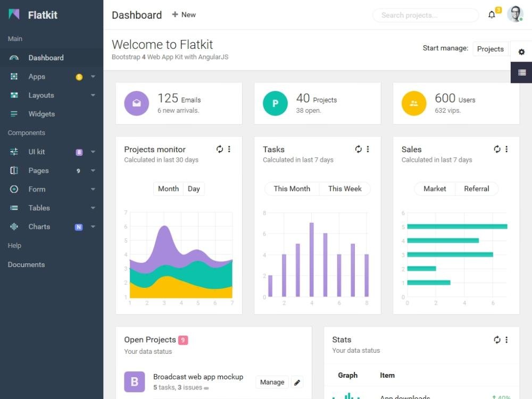Click the list icon below the gear
The height and width of the screenshot is (399, 532).
pyautogui.click(x=521, y=72)
